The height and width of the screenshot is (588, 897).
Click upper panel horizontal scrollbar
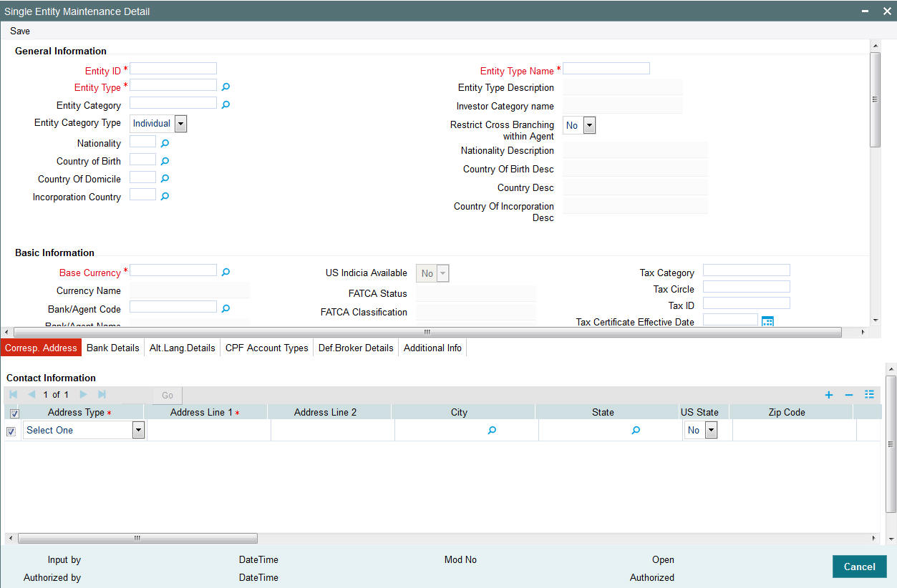[427, 332]
